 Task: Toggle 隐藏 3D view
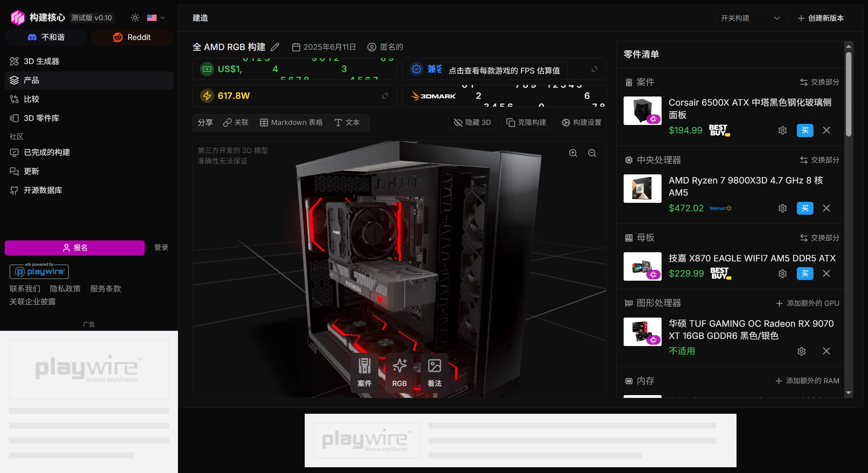coord(472,122)
